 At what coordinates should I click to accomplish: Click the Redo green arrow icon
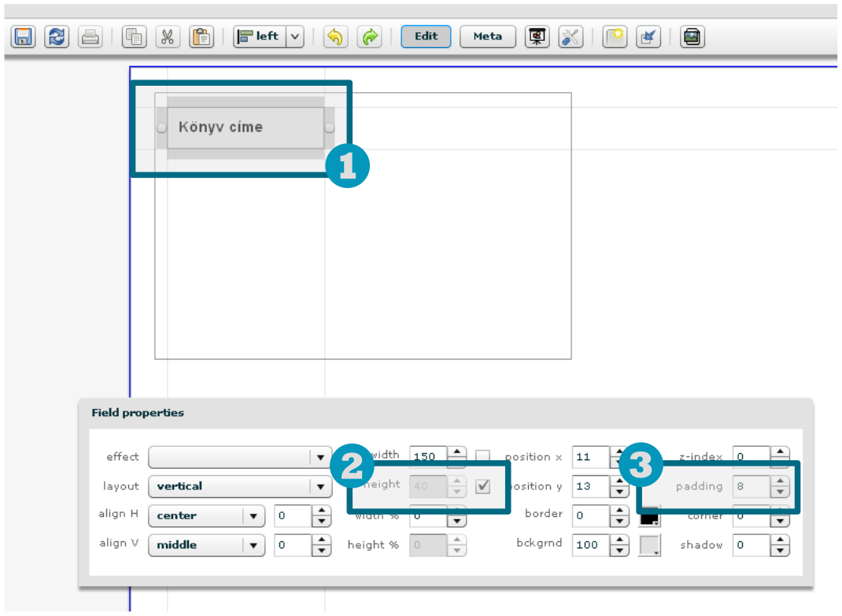tap(369, 37)
